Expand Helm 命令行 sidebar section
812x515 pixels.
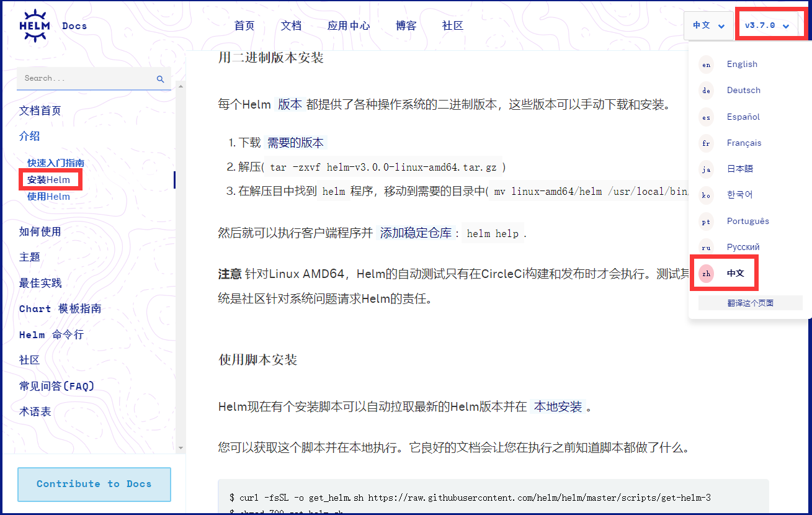coord(51,335)
